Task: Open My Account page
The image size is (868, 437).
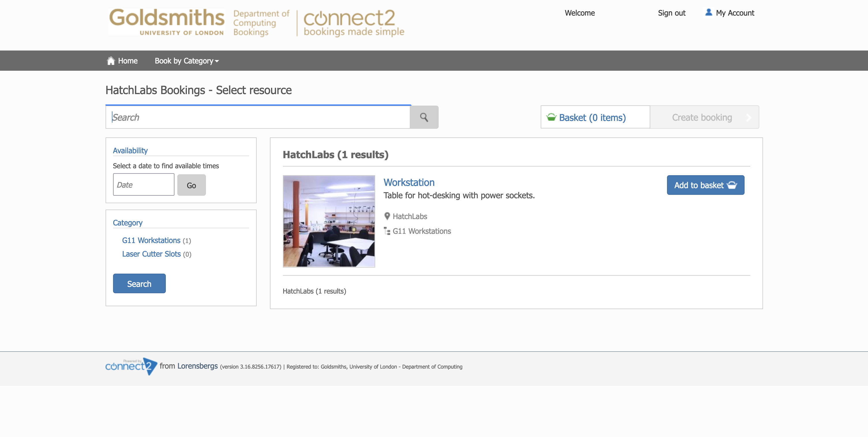Action: coord(730,13)
